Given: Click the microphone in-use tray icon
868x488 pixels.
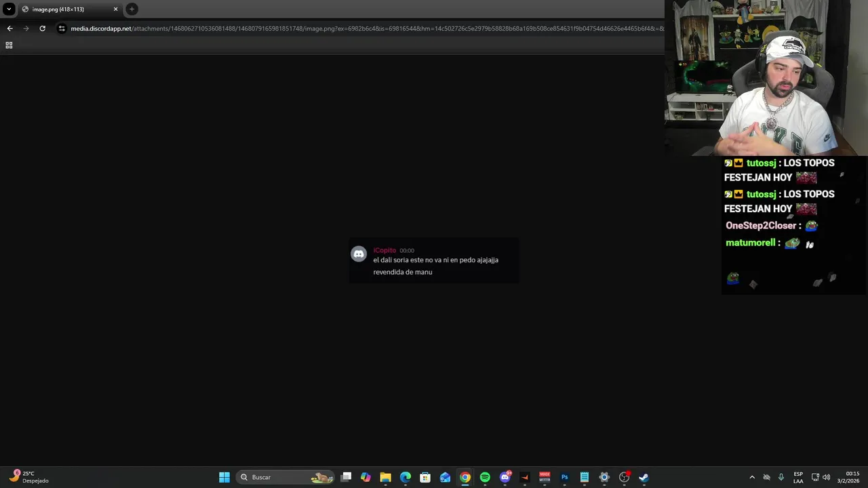Looking at the screenshot, I should coord(781,477).
